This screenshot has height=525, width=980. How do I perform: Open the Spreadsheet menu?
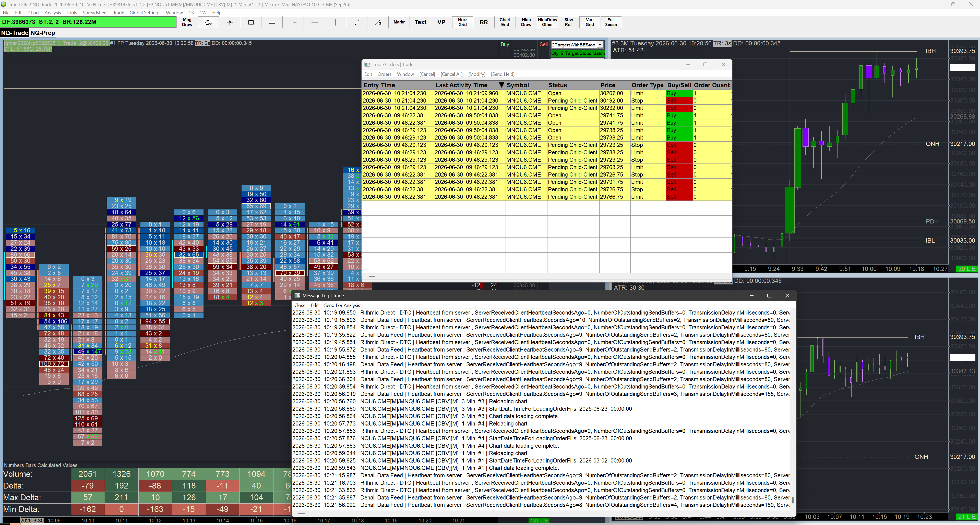pos(95,12)
